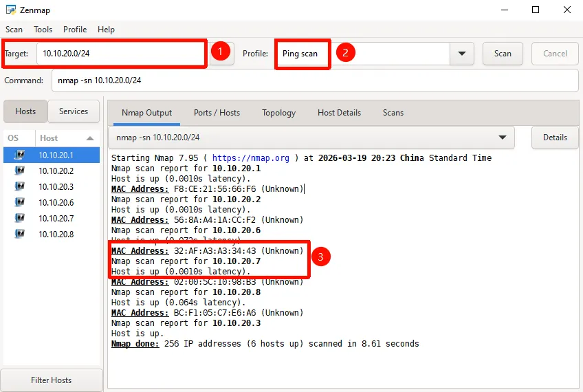Select host 10.10.20.2 in list

pos(52,171)
